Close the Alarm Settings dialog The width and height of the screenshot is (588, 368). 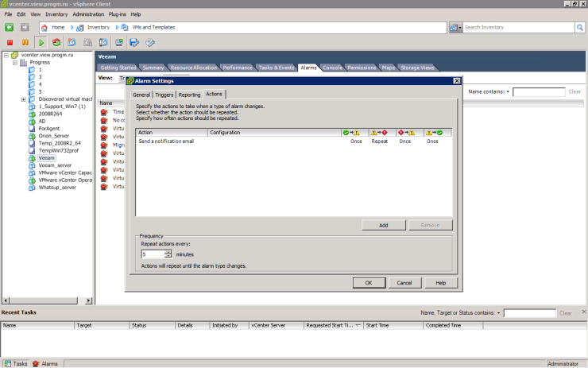(457, 80)
